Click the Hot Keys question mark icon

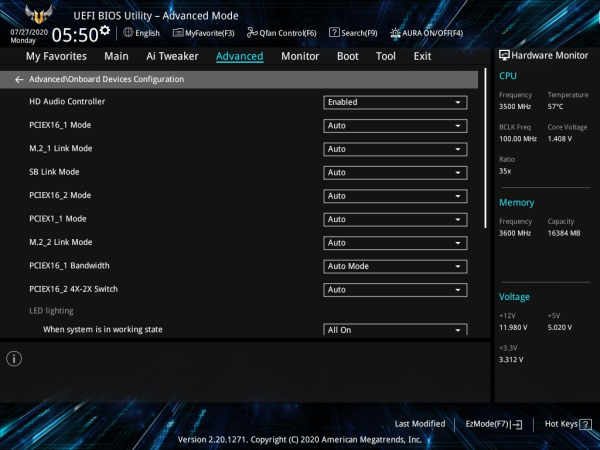coord(585,424)
